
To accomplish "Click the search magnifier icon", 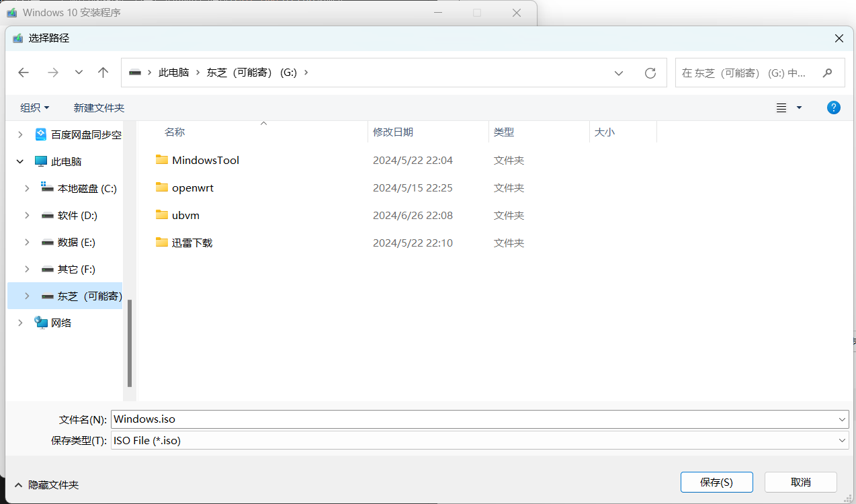I will point(828,73).
